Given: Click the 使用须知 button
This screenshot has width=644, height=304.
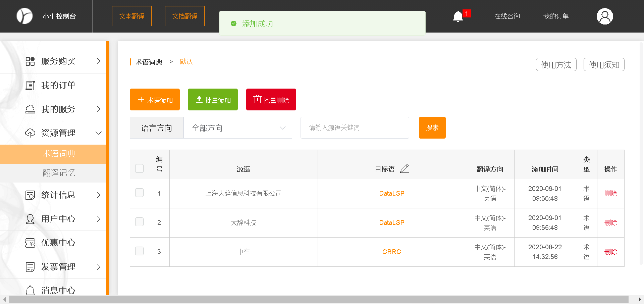Looking at the screenshot, I should point(604,65).
